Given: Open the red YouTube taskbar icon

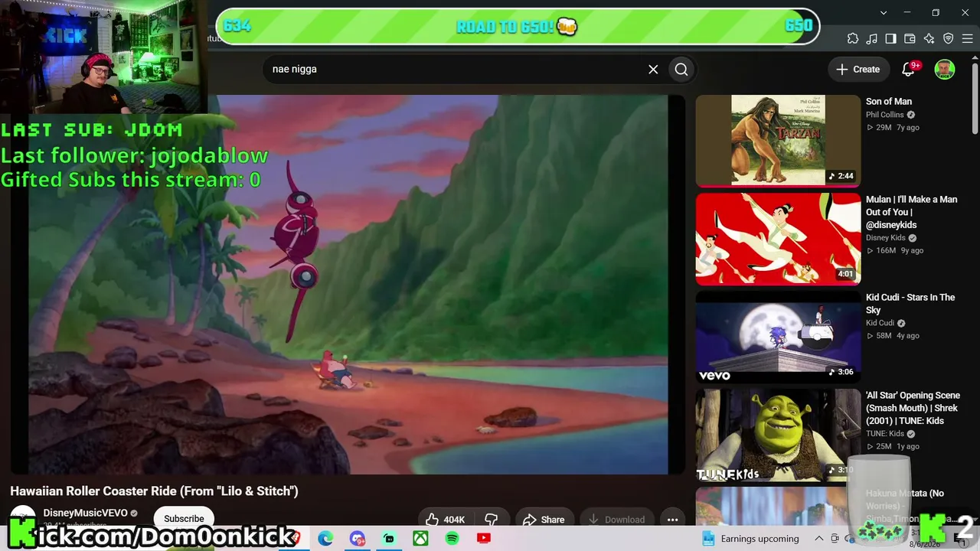Looking at the screenshot, I should point(484,539).
